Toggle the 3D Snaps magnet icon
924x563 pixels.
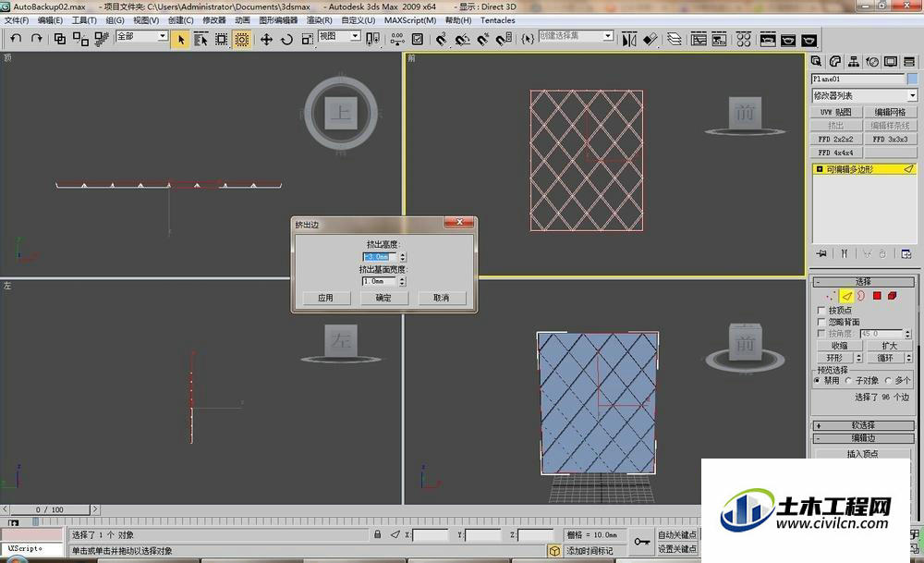[442, 40]
